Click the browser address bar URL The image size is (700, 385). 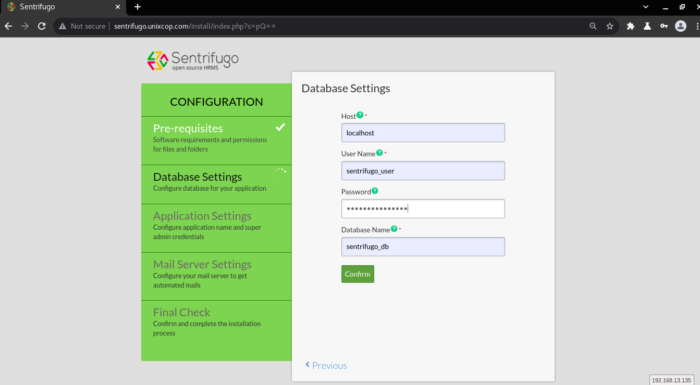pyautogui.click(x=195, y=26)
